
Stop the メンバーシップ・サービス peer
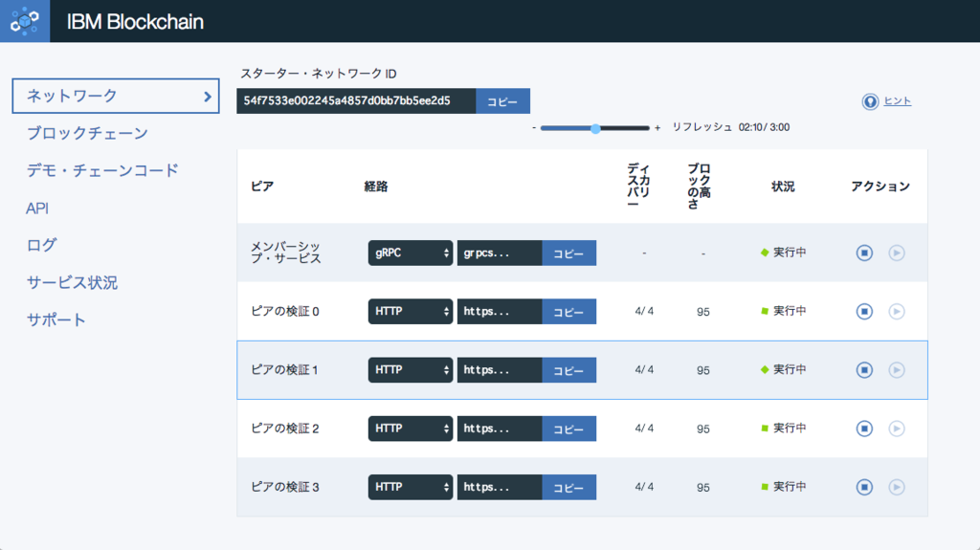pos(864,253)
